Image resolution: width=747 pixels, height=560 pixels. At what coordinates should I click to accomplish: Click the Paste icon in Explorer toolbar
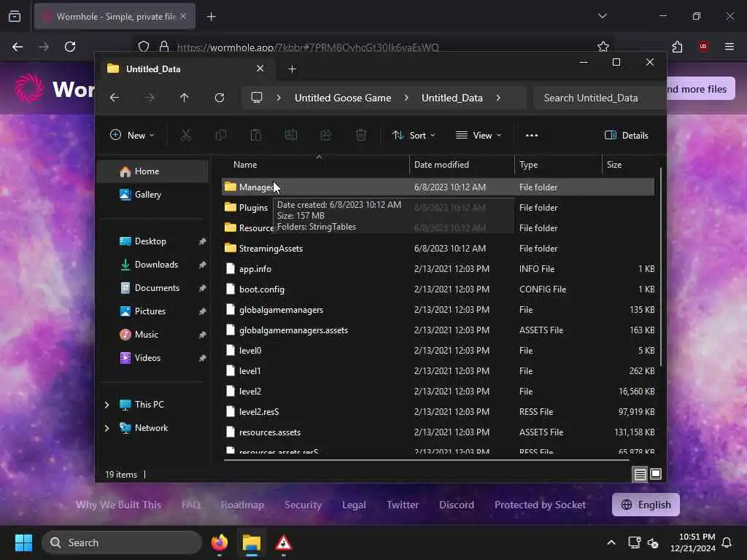pos(256,135)
